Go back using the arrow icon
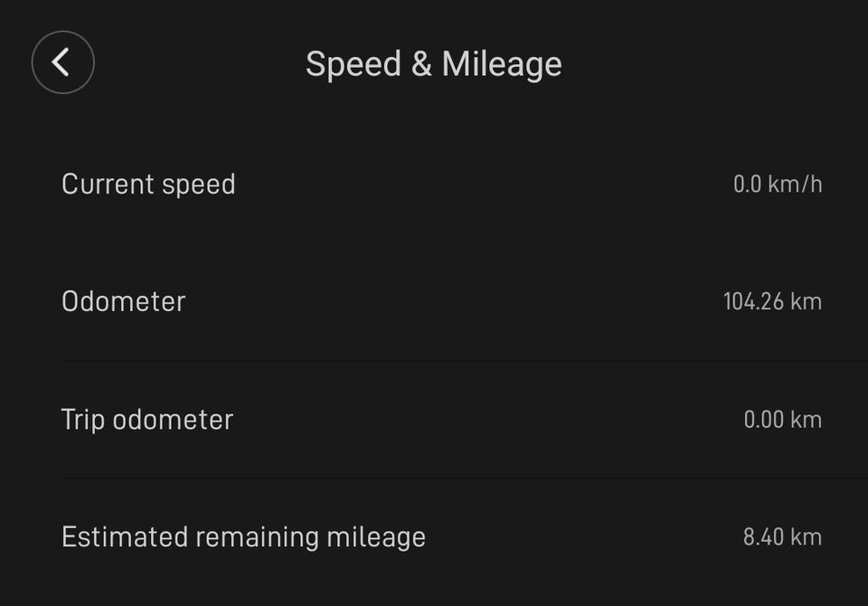Image resolution: width=868 pixels, height=606 pixels. tap(62, 62)
